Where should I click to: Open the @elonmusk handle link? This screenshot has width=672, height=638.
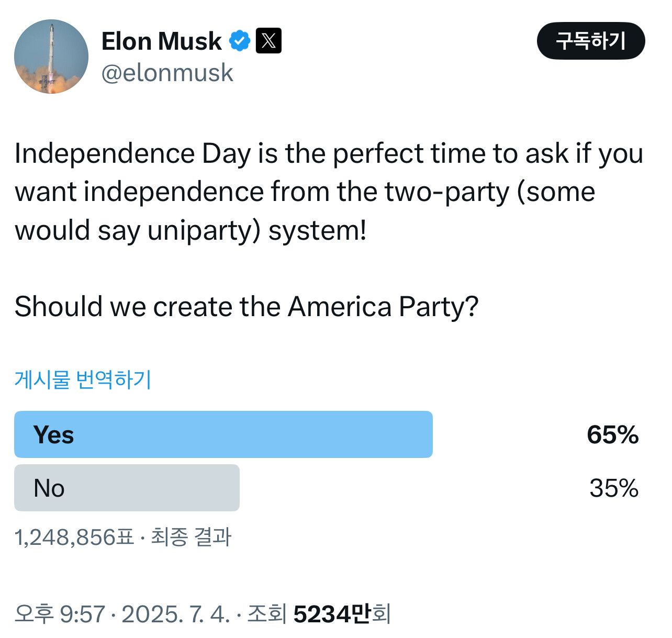(167, 73)
